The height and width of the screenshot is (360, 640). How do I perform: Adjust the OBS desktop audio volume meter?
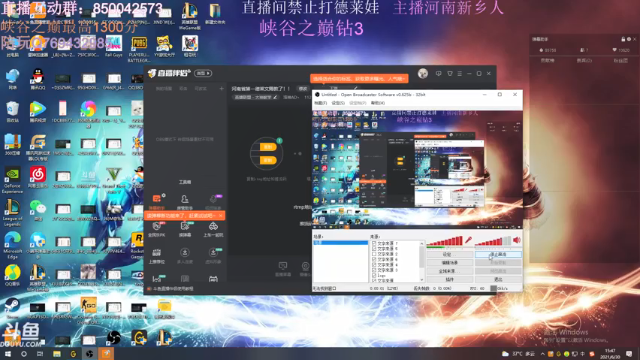[493, 241]
